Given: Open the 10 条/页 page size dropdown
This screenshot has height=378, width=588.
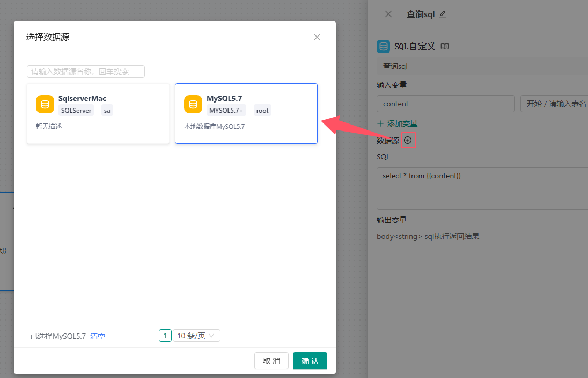Looking at the screenshot, I should (x=196, y=336).
